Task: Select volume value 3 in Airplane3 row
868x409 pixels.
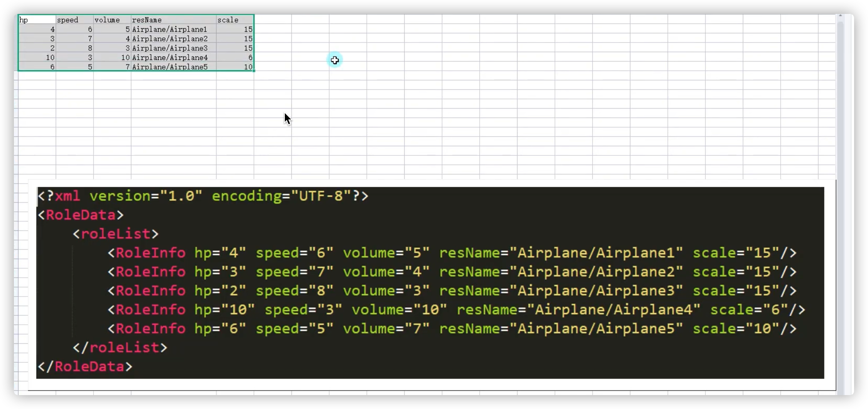Action: click(x=112, y=48)
